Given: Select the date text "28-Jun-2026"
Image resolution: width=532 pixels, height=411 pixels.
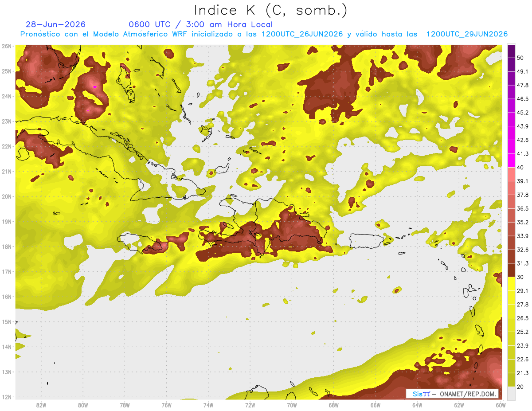Looking at the screenshot, I should click(55, 24).
